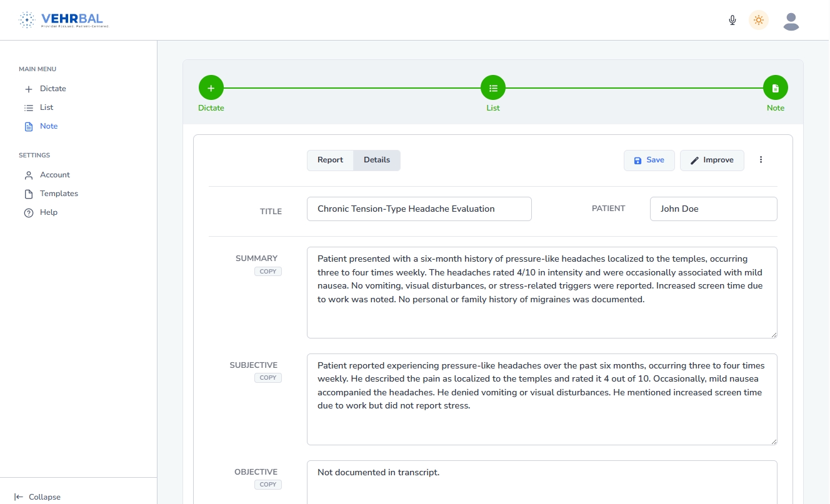This screenshot has width=830, height=504.
Task: Switch to the Details tab
Action: point(377,160)
